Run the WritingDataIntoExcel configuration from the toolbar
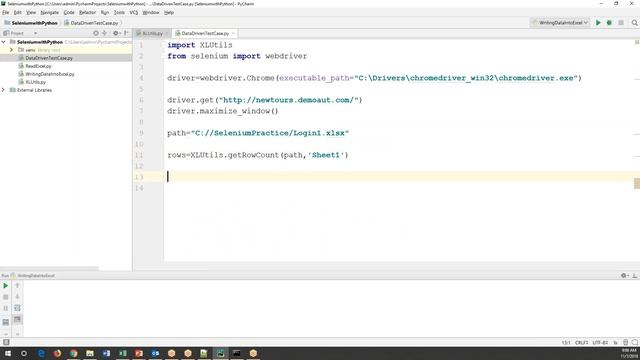 (x=598, y=23)
